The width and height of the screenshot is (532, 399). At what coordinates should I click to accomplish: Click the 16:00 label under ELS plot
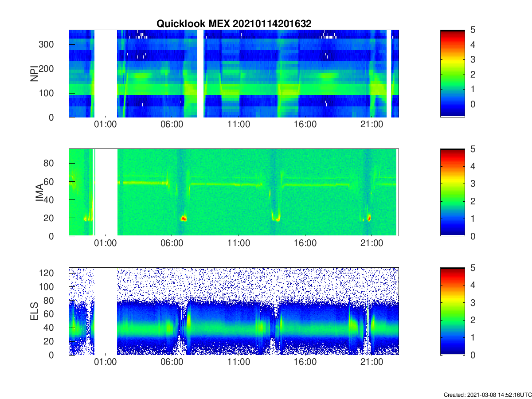305,362
